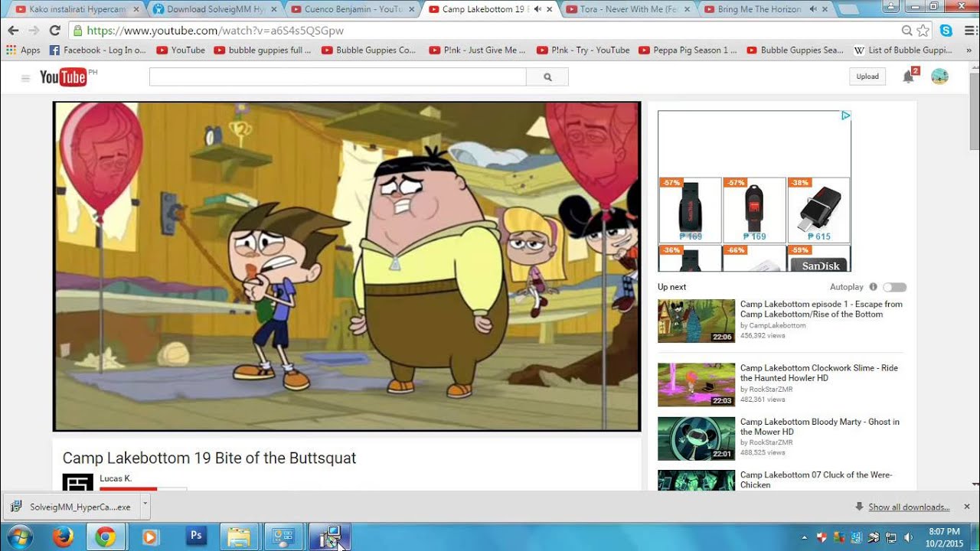Open Clockwork Slime video title

818,373
